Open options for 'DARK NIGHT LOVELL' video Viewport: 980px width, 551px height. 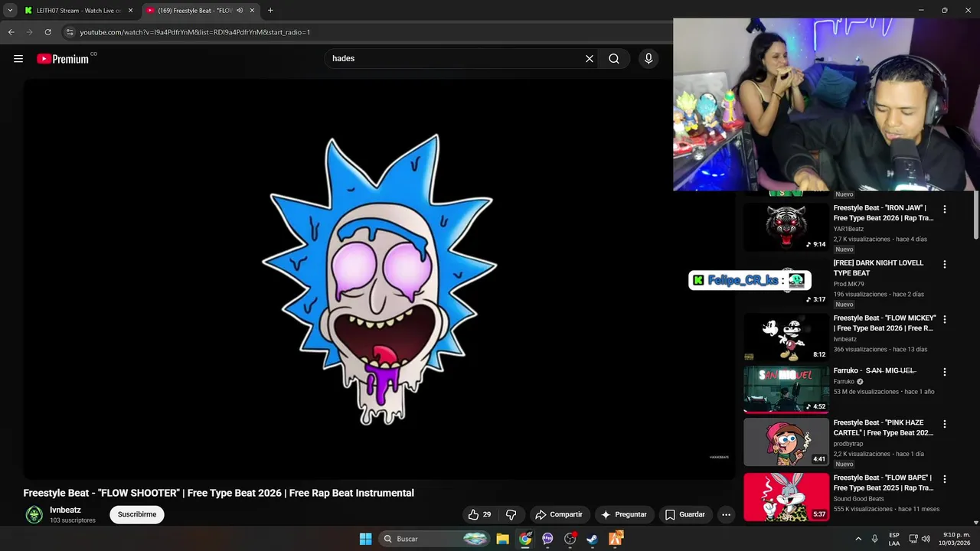pyautogui.click(x=944, y=264)
